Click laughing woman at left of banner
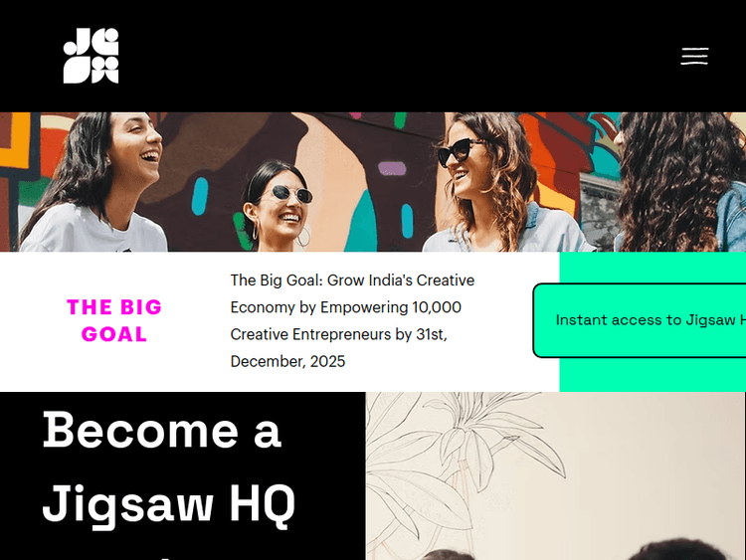This screenshot has height=560, width=746. (x=95, y=183)
